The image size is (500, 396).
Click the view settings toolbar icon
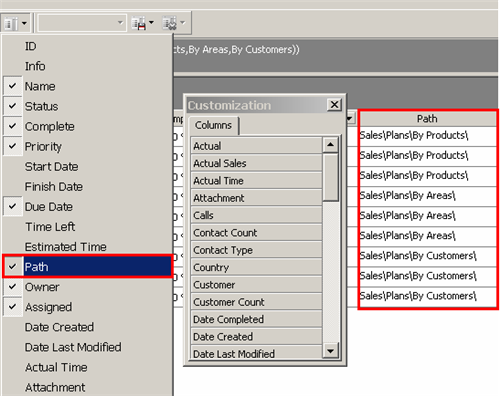coord(169,23)
